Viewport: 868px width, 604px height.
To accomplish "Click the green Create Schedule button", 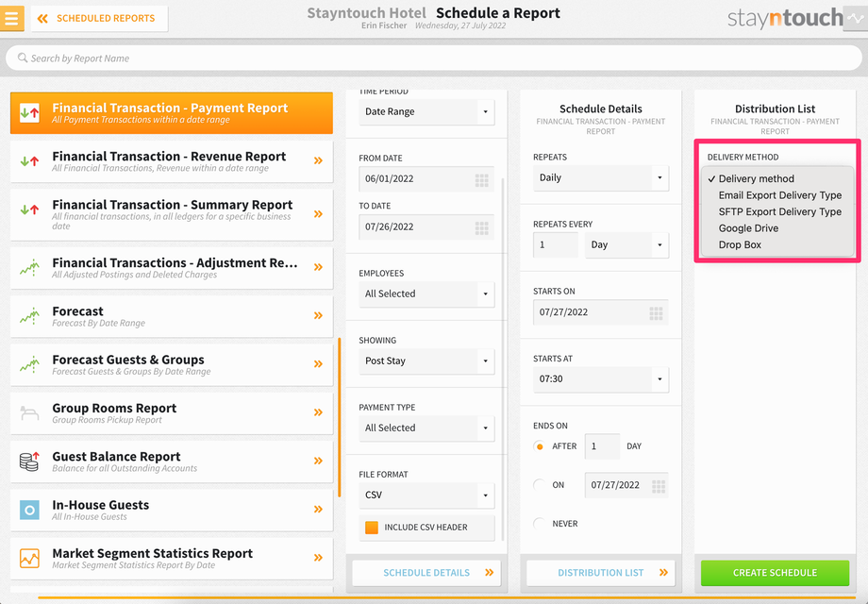I will point(775,573).
